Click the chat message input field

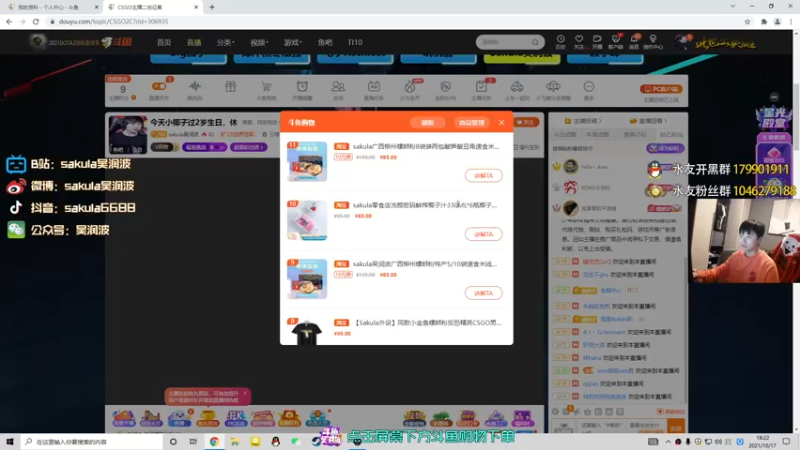(x=622, y=426)
